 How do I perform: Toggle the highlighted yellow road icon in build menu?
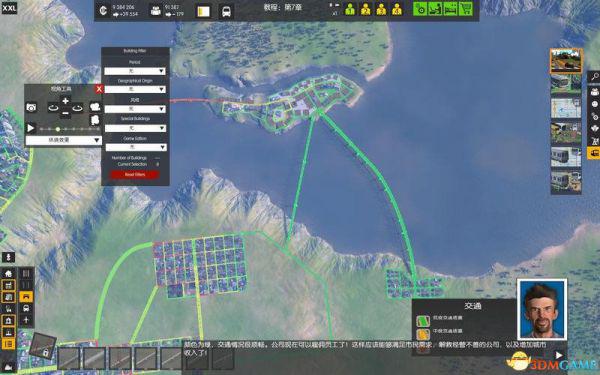[x=26, y=297]
